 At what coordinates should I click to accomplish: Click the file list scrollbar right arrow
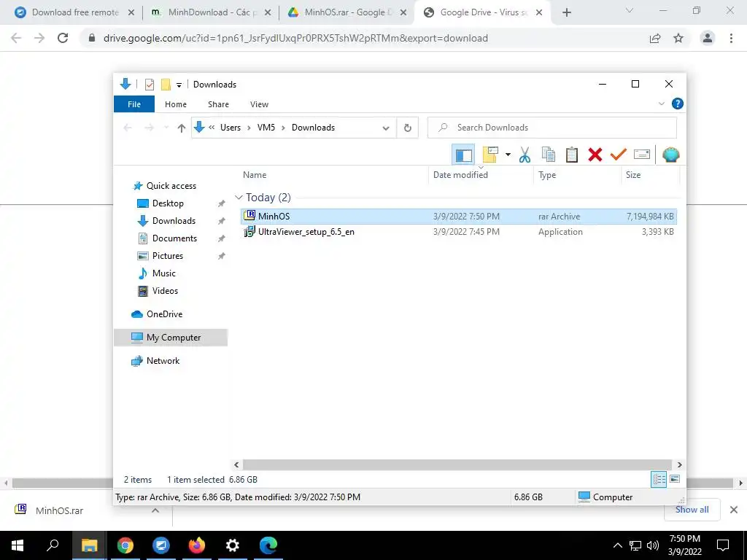click(679, 464)
